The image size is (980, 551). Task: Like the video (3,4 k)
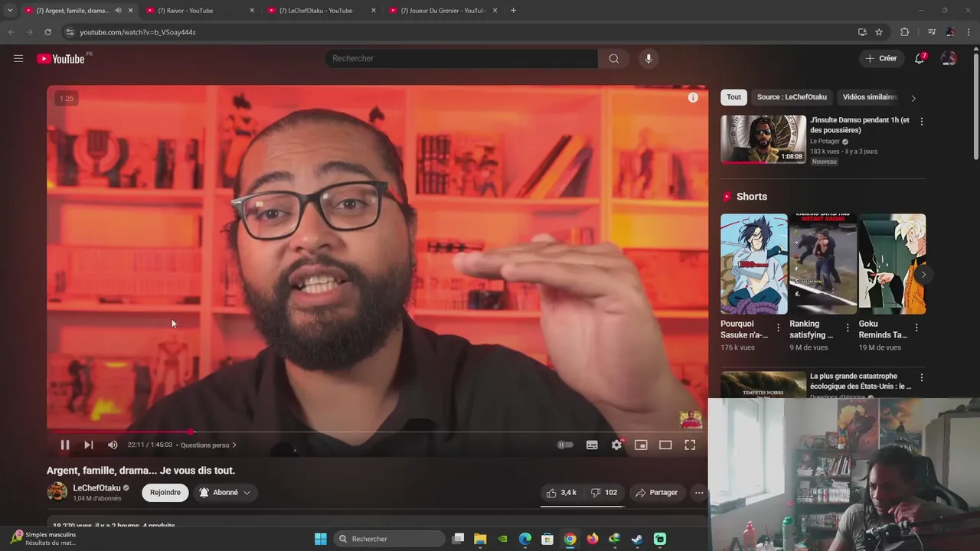561,493
